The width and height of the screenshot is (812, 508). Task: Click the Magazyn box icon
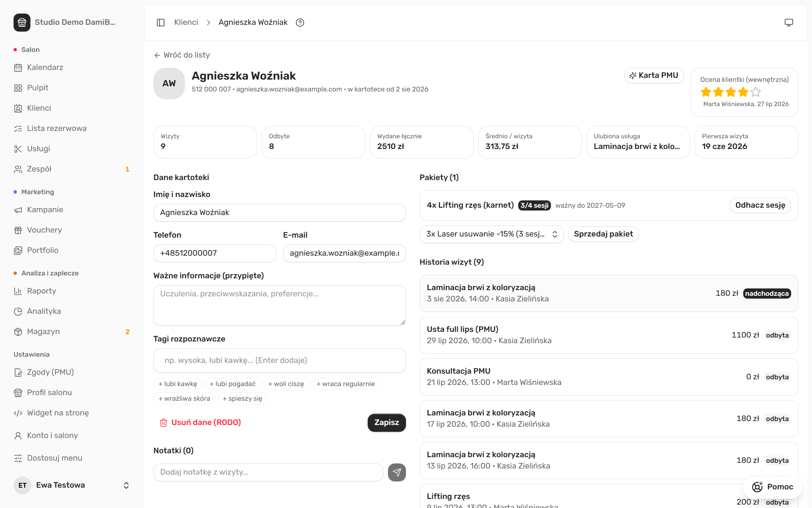coord(18,332)
